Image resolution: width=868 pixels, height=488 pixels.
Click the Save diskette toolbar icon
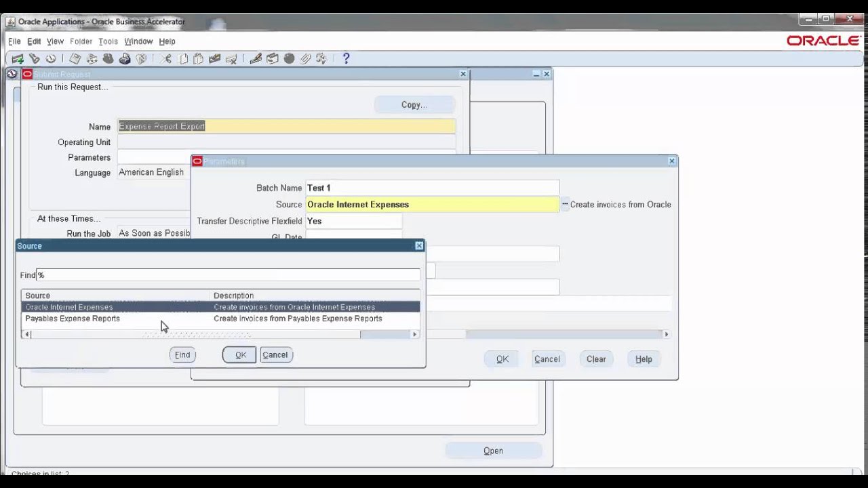[75, 59]
